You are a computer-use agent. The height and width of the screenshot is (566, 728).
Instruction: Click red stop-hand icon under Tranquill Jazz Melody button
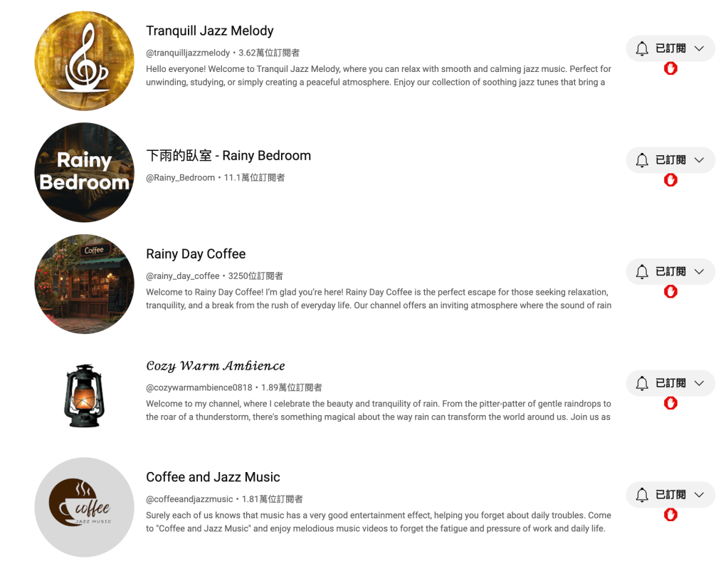click(670, 69)
